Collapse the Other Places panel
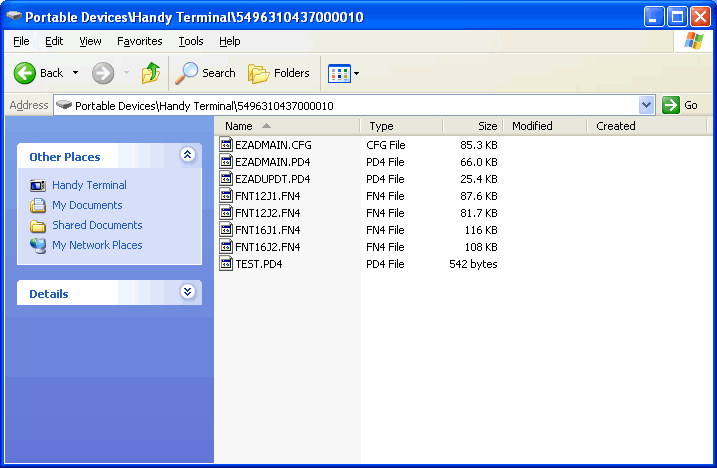The width and height of the screenshot is (717, 468). [187, 155]
